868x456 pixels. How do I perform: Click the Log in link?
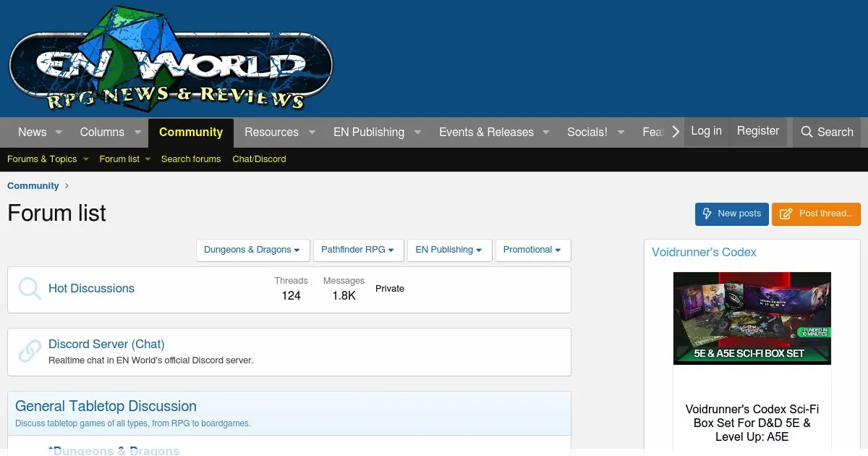point(706,131)
